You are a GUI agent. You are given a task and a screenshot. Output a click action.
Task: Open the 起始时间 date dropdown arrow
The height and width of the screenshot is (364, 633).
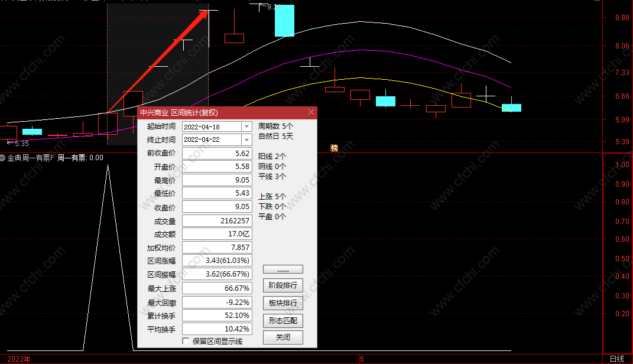[246, 126]
